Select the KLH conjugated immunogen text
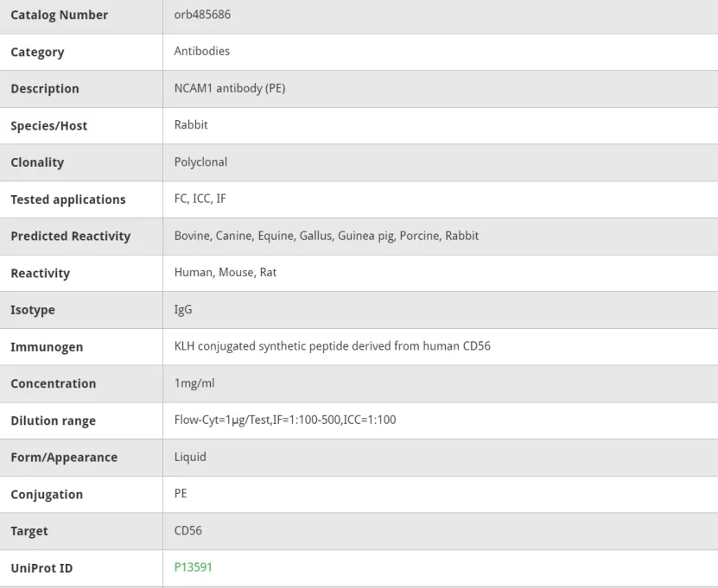718x588 pixels. tap(333, 346)
